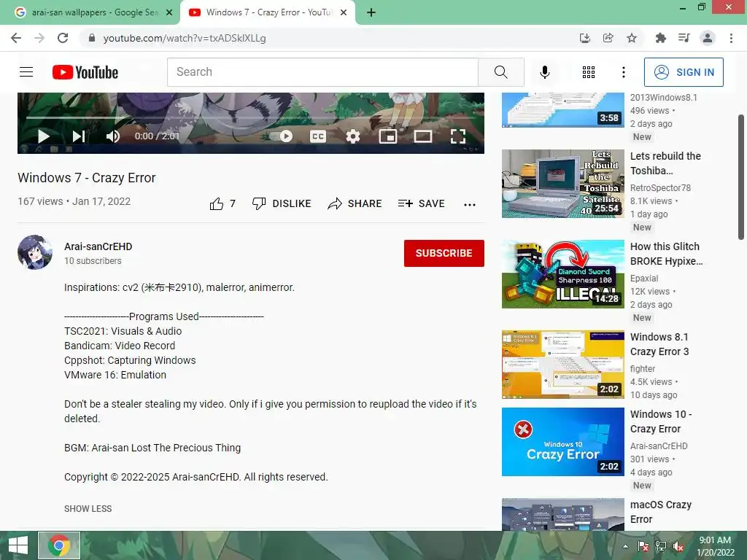747x560 pixels.
Task: Share the Windows 7 Crazy Error video
Action: 355,204
